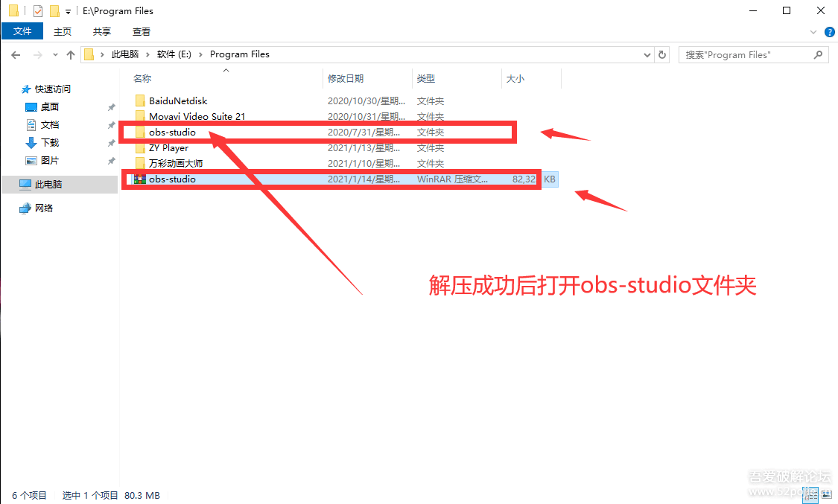Go up one folder level

click(71, 55)
